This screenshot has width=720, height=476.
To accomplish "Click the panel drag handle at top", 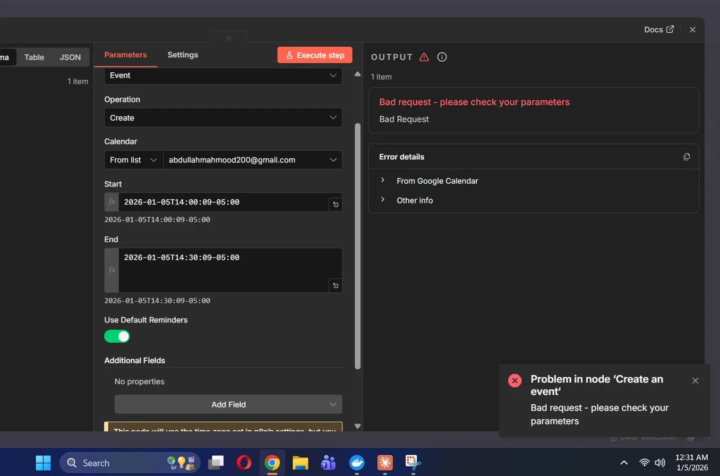I will click(x=228, y=38).
